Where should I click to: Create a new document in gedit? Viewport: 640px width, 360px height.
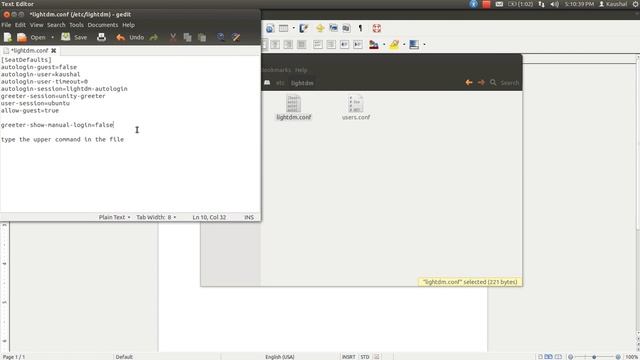coord(7,38)
